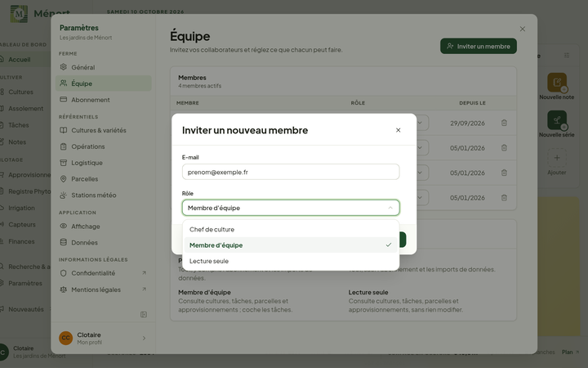The height and width of the screenshot is (368, 588).
Task: Open Données application settings
Action: (x=104, y=242)
